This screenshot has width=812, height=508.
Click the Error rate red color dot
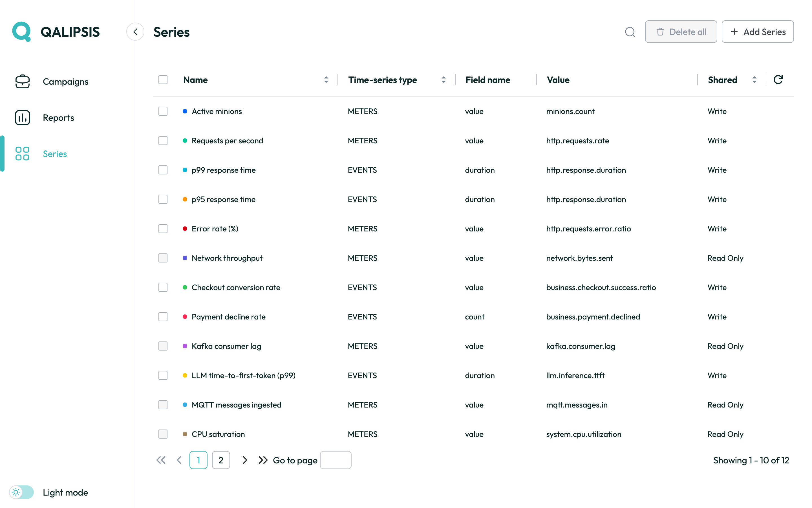pyautogui.click(x=185, y=229)
